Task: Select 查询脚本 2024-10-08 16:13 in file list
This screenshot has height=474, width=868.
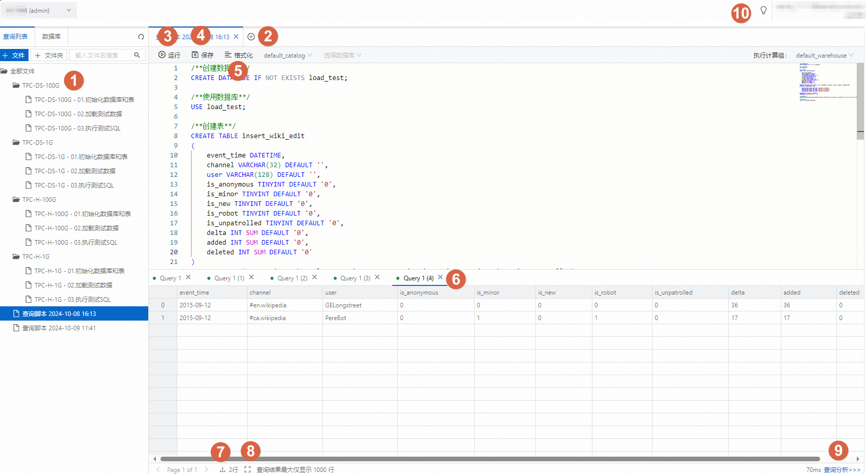Action: (x=74, y=313)
